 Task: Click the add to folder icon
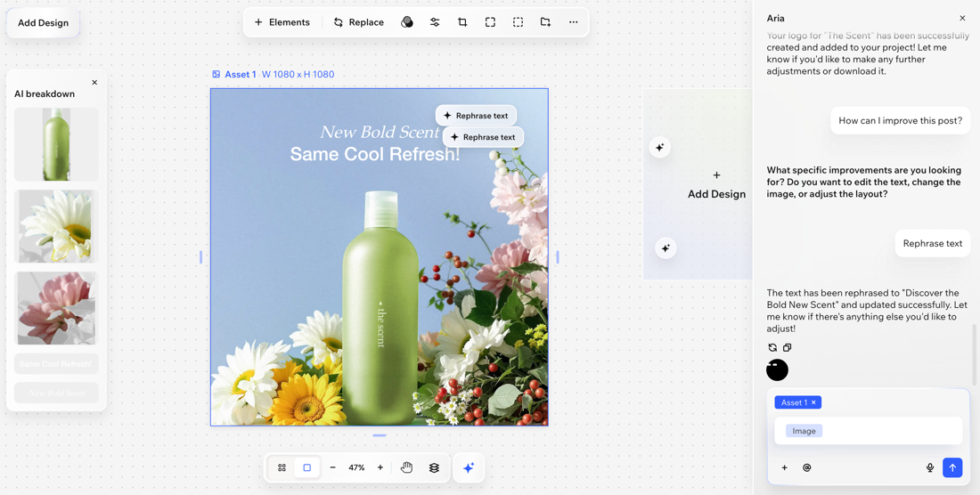(545, 22)
